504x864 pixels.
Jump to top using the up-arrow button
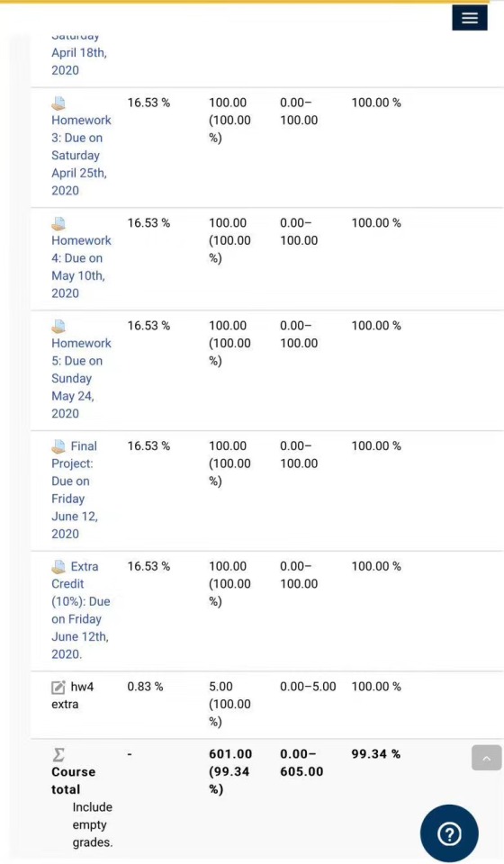pyautogui.click(x=486, y=758)
